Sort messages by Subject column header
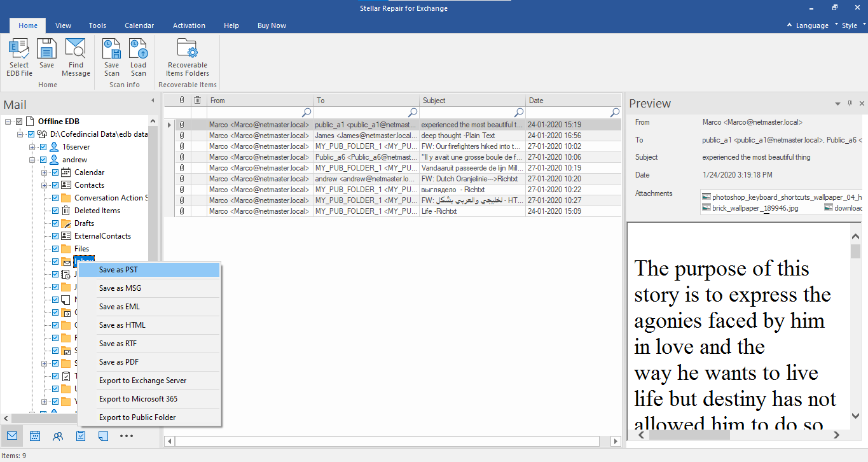 [472, 101]
